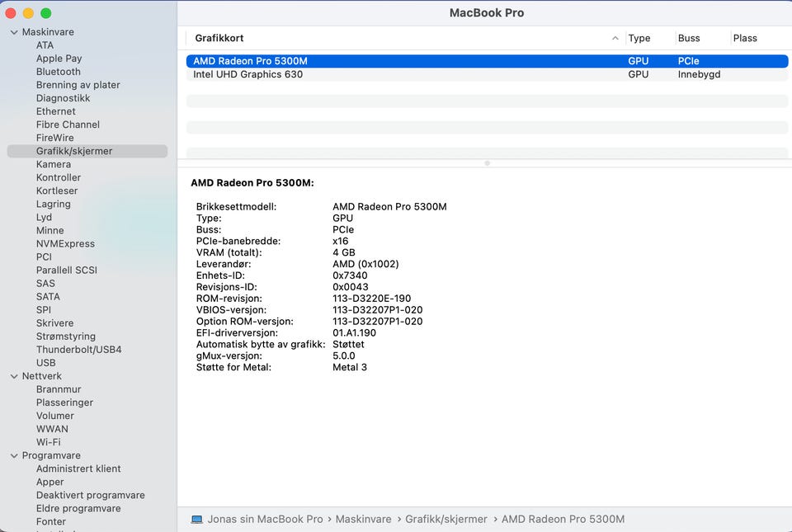Sort by the Buss column header
The image size is (792, 532).
tap(688, 39)
